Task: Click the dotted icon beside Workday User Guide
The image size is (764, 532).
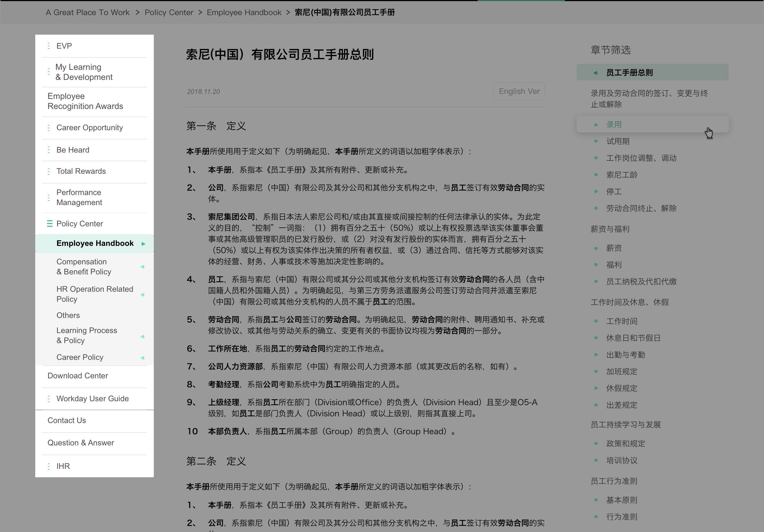Action: (x=49, y=399)
